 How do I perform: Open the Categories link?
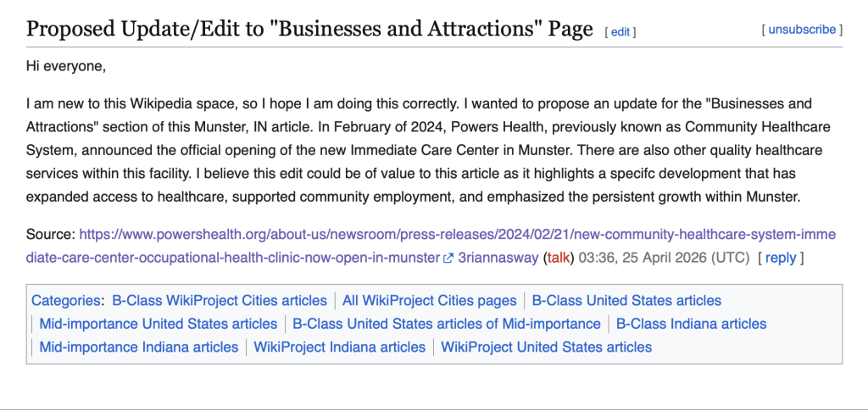pyautogui.click(x=64, y=300)
